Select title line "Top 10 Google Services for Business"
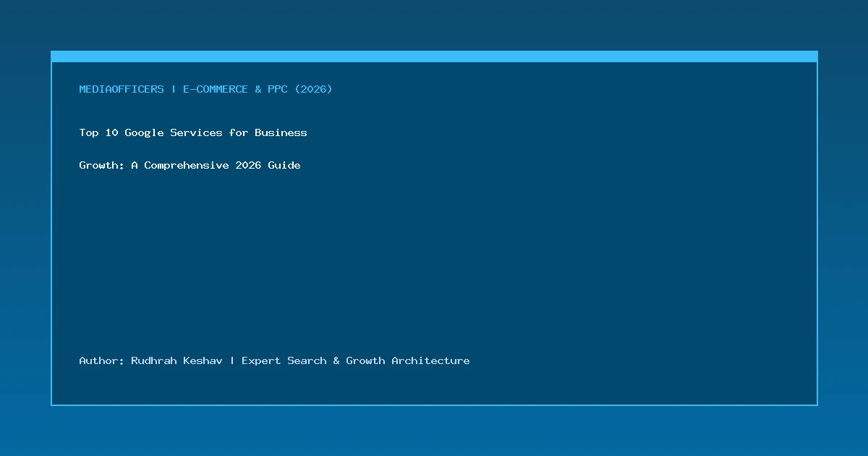868x456 pixels. click(x=193, y=132)
